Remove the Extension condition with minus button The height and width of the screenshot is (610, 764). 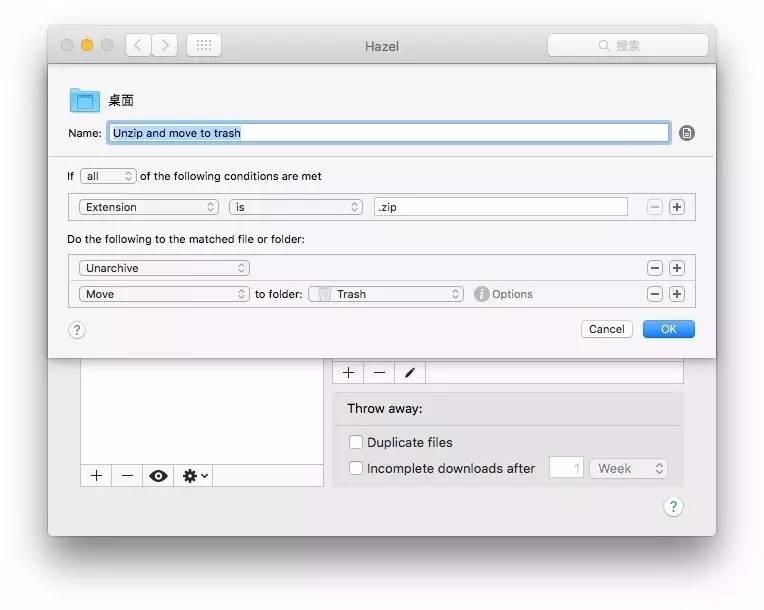(x=654, y=207)
